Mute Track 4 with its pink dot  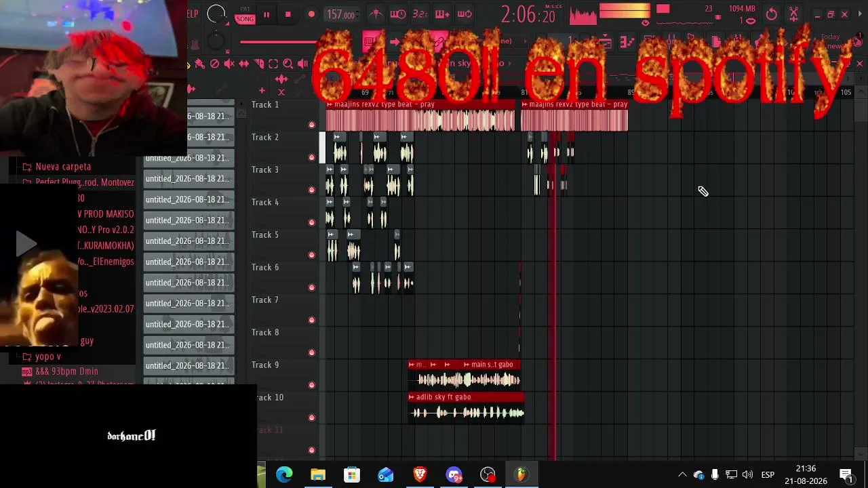312,222
